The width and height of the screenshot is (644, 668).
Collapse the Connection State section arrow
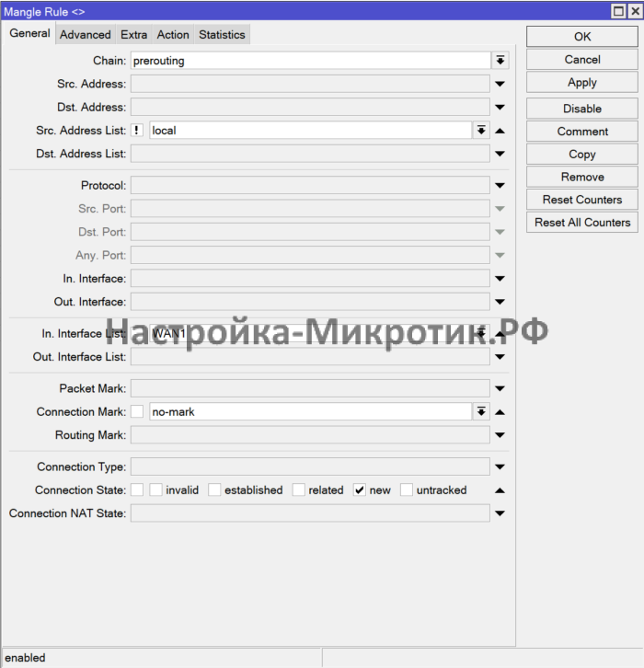[500, 490]
